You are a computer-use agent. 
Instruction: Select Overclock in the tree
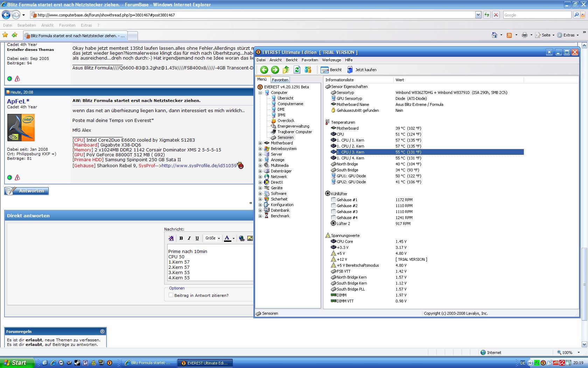click(x=286, y=121)
